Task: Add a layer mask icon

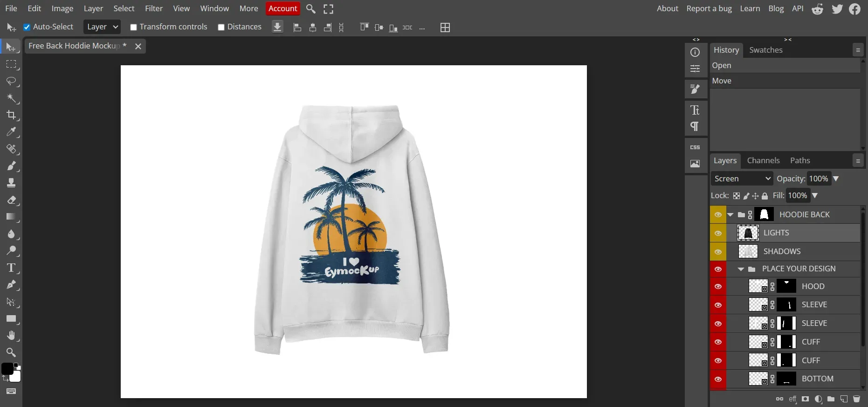Action: [805, 399]
